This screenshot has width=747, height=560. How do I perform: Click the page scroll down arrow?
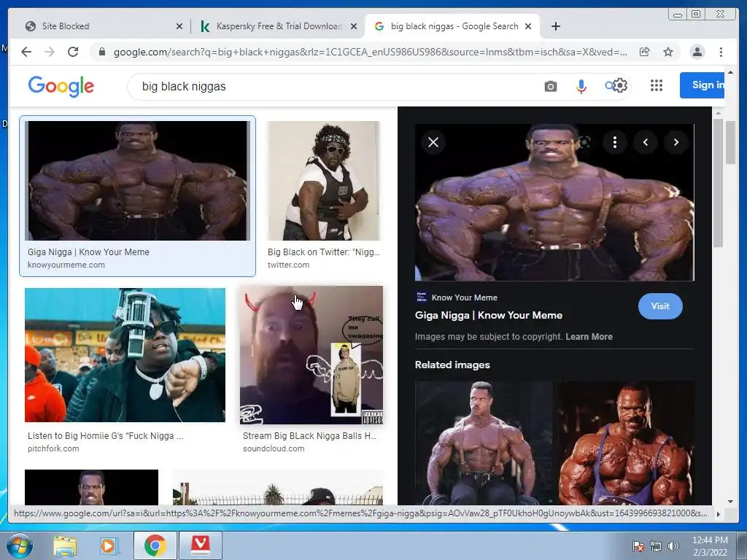[x=730, y=502]
